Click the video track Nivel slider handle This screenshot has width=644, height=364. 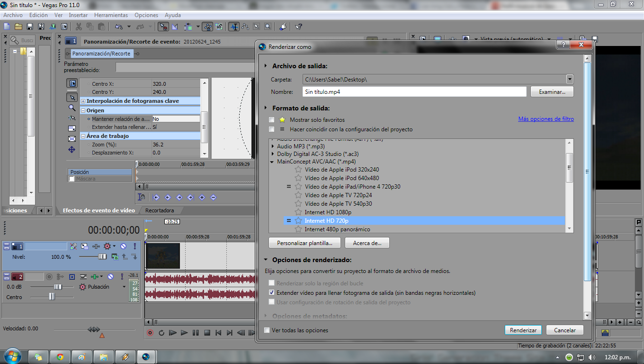click(102, 256)
